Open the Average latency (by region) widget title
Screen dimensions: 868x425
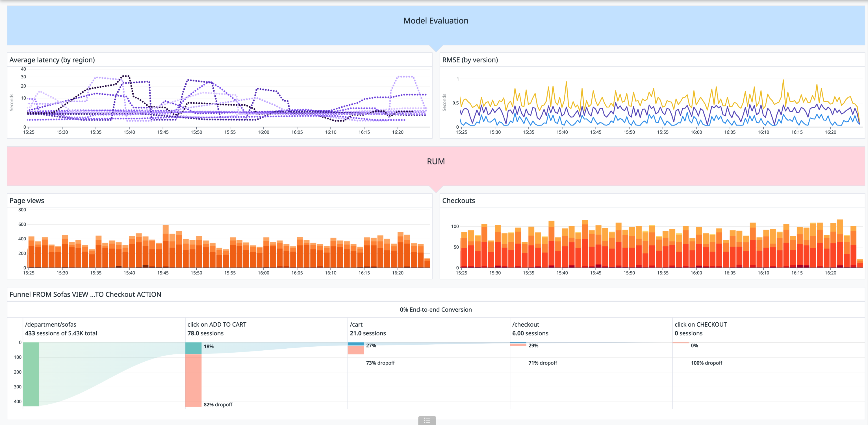pos(52,60)
